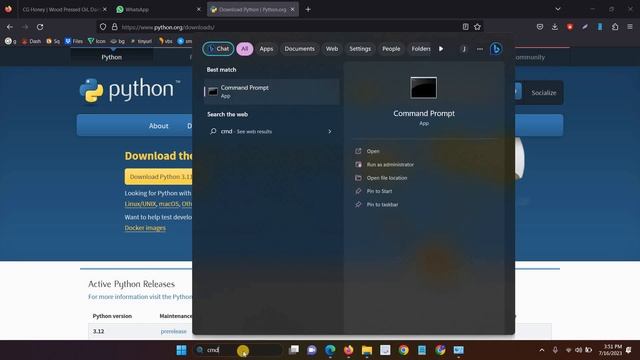Toggle Firefox reader view
This screenshot has width=640, height=360.
465,27
